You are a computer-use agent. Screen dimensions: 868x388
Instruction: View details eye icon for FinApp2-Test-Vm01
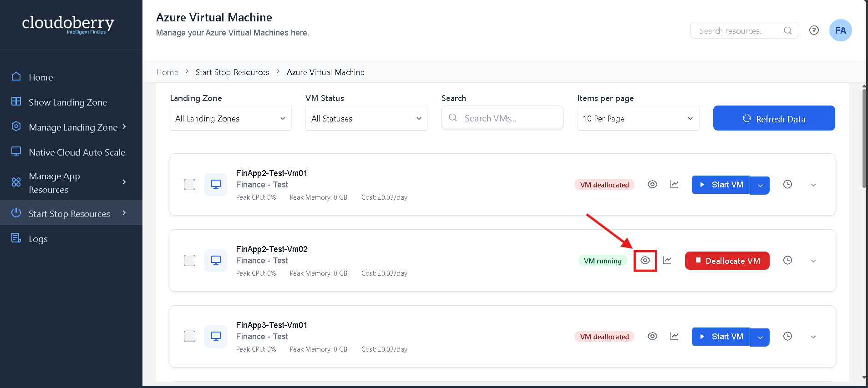coord(652,184)
